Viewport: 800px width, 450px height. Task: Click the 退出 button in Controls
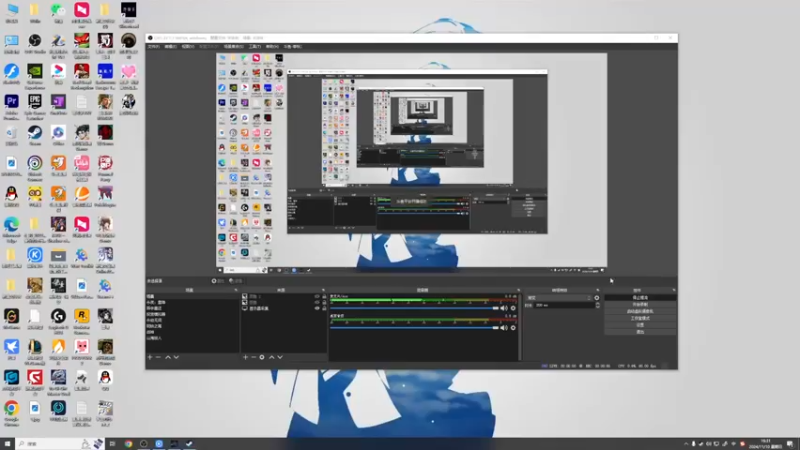coord(640,332)
